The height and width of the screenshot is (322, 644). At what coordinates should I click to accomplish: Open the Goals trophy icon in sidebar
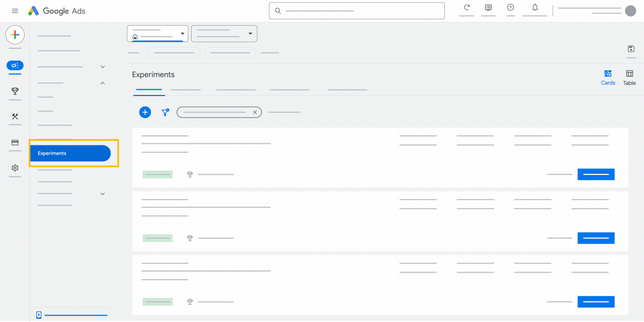pos(14,91)
